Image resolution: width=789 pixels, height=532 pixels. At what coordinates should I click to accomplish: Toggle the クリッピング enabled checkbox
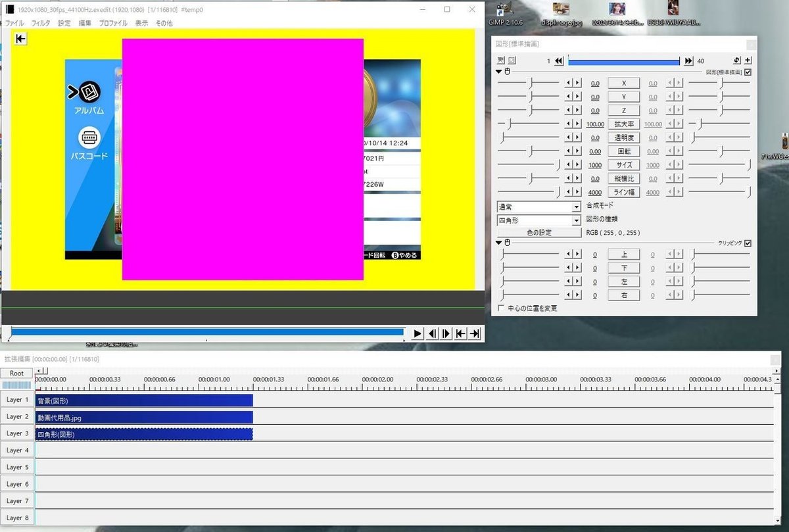[748, 243]
